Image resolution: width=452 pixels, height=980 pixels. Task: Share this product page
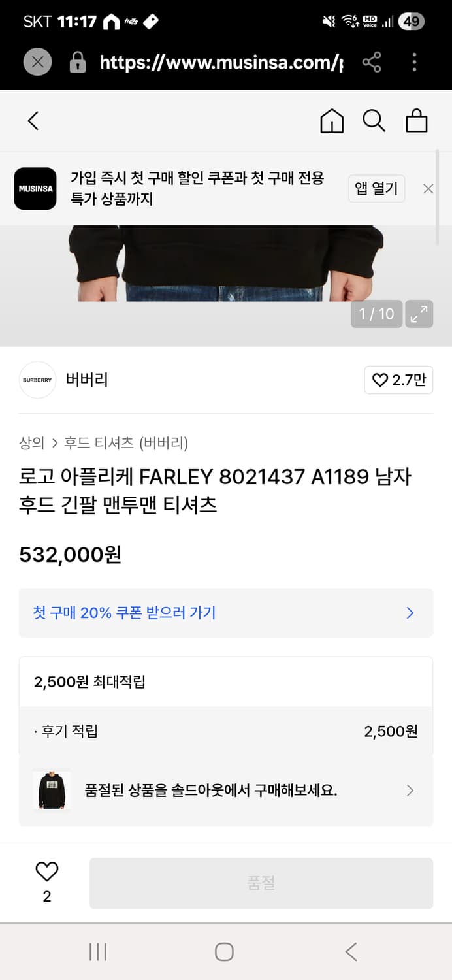tap(374, 62)
